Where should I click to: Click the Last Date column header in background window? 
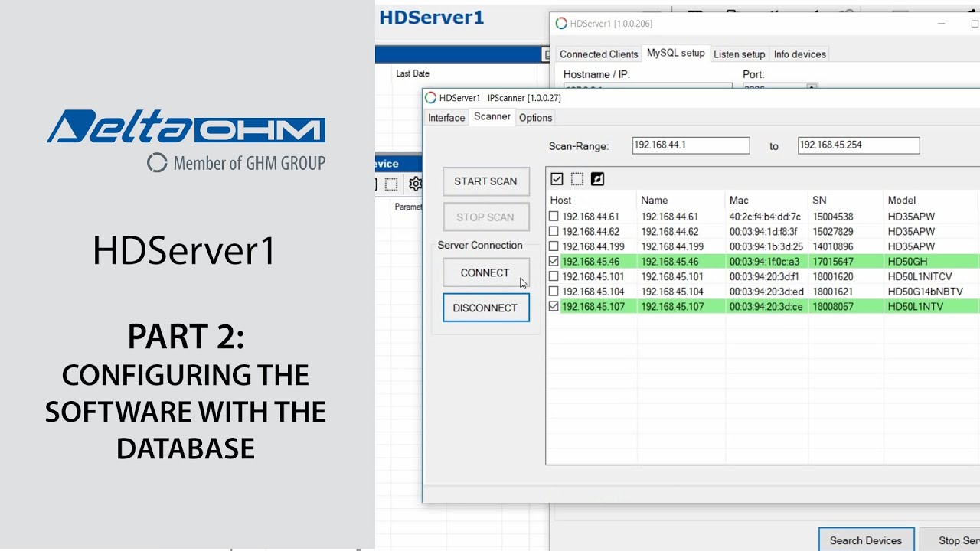click(x=413, y=73)
